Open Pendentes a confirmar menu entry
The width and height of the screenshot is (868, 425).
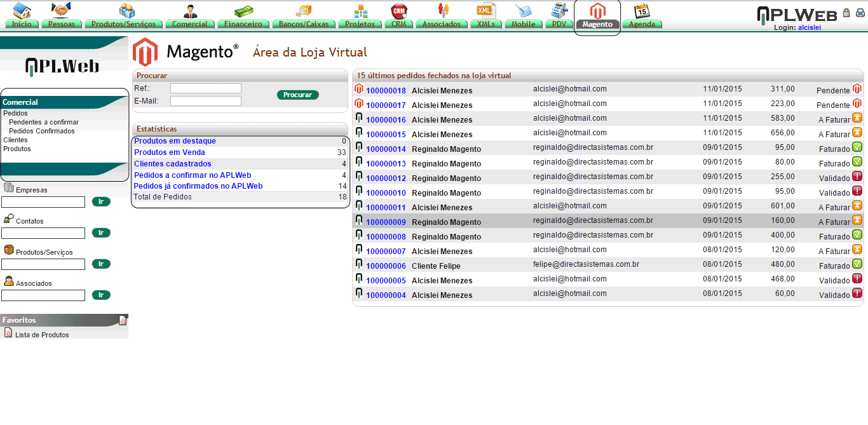click(44, 122)
